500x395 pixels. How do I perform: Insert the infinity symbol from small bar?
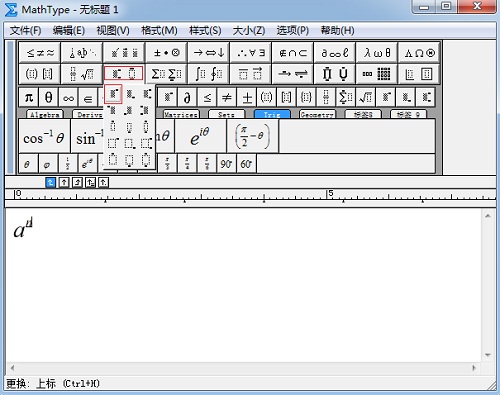(68, 97)
